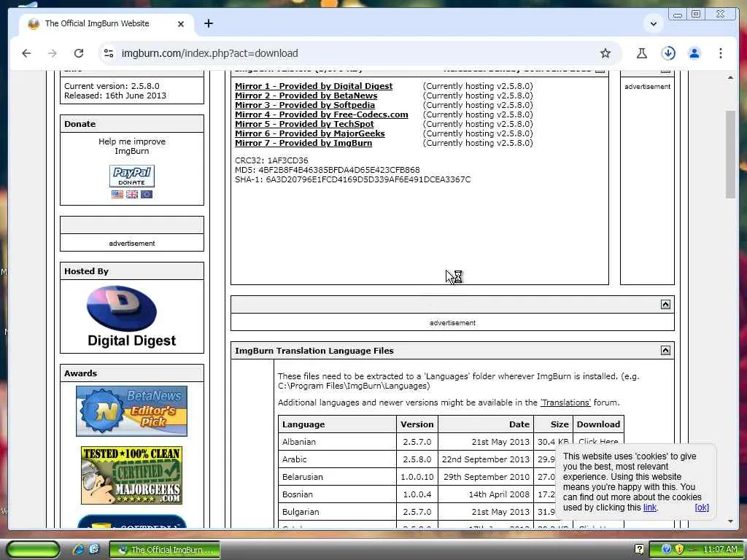Click the Bosnian language row
The width and height of the screenshot is (747, 560).
451,495
